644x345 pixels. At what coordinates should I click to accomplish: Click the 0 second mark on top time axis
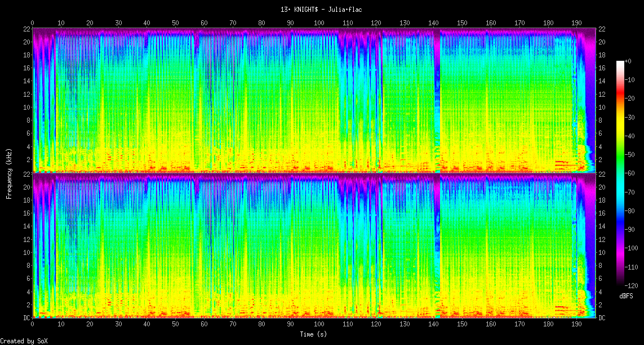pos(33,23)
